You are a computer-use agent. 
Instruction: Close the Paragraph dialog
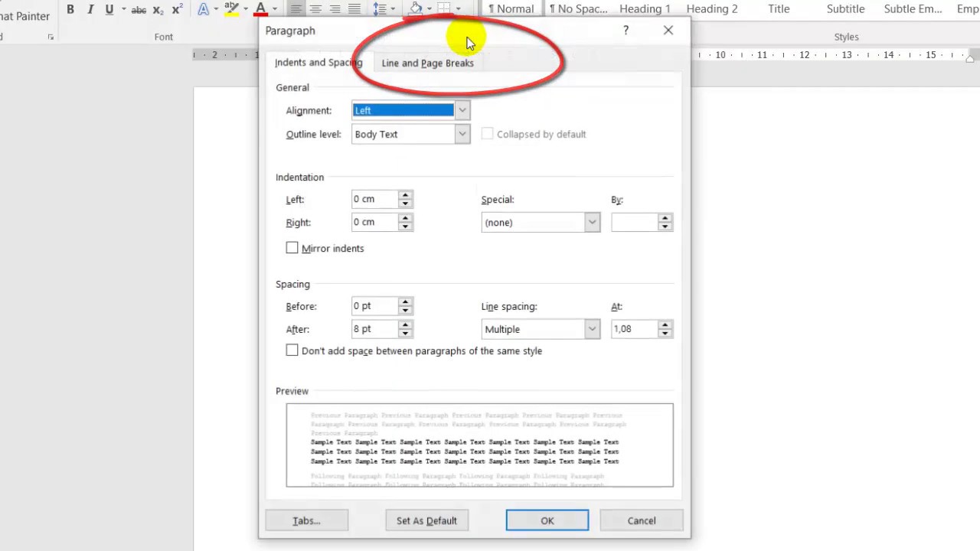[x=668, y=31]
